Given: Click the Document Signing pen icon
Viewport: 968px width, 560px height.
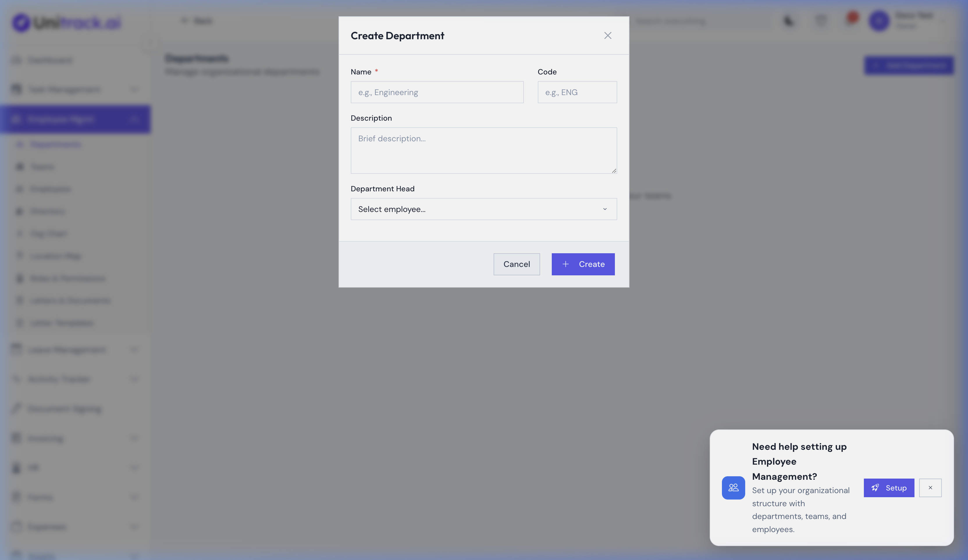Looking at the screenshot, I should click(x=16, y=408).
